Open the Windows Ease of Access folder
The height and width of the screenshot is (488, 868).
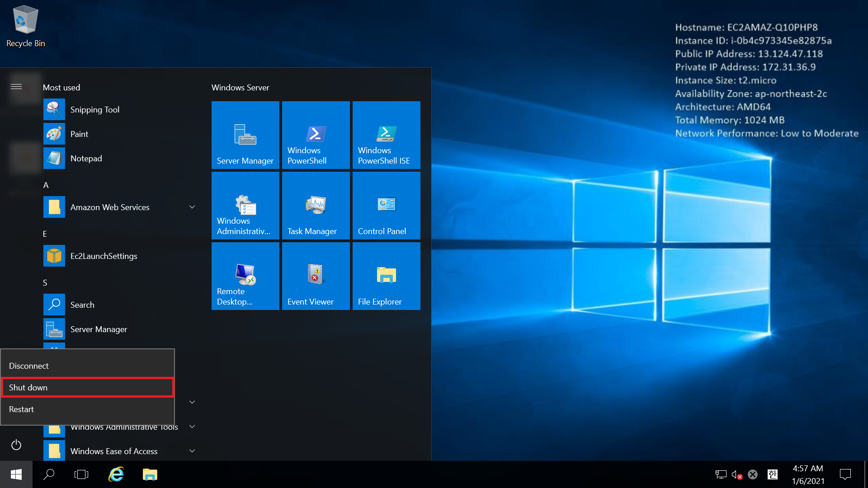tap(120, 451)
